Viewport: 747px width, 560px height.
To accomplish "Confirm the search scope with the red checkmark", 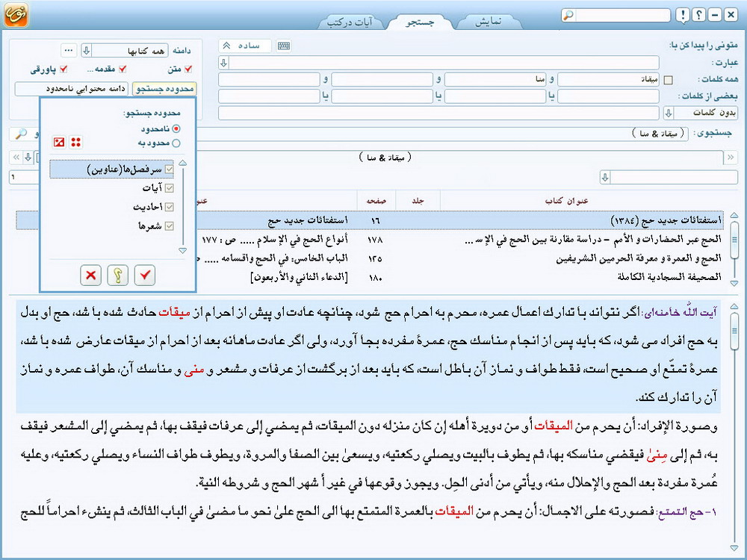I will [x=145, y=276].
